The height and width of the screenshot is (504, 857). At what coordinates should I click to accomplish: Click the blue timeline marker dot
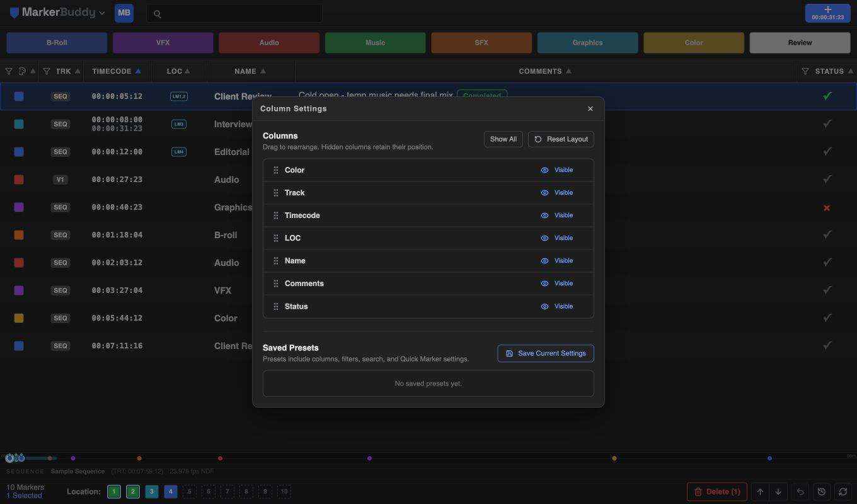(x=770, y=459)
